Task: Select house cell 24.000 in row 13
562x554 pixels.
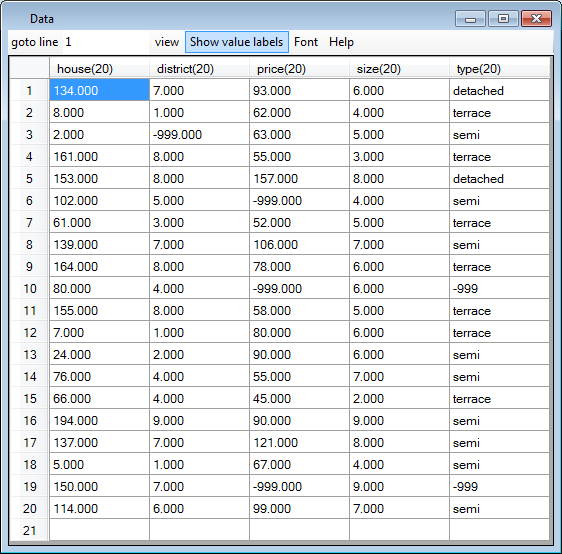Action: pos(99,354)
